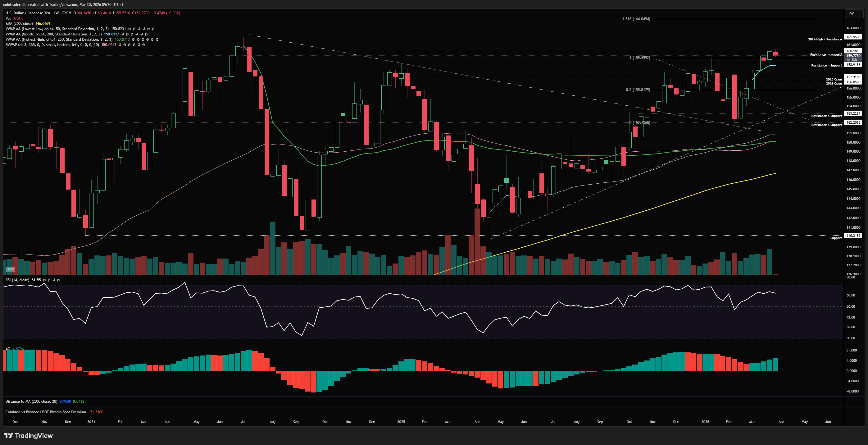Image resolution: width=868 pixels, height=445 pixels.
Task: Select the VWAP AA Lowest Low indicator legend
Action: [57, 29]
